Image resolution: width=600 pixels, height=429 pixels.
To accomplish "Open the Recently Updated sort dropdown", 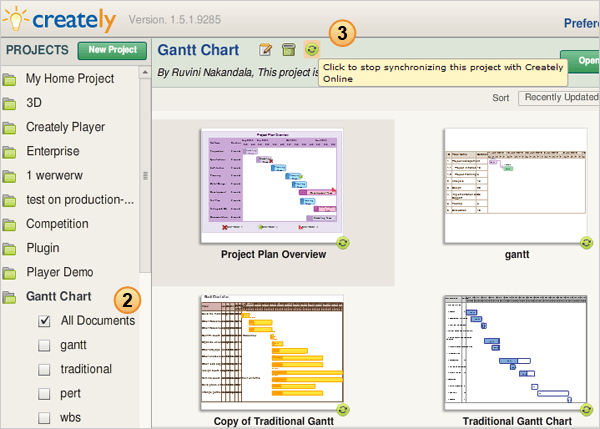I will 559,98.
